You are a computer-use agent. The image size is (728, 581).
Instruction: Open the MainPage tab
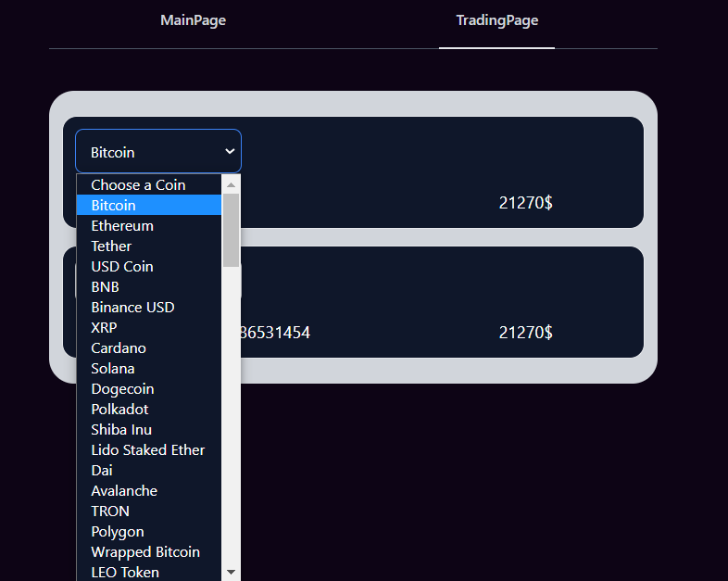tap(194, 20)
